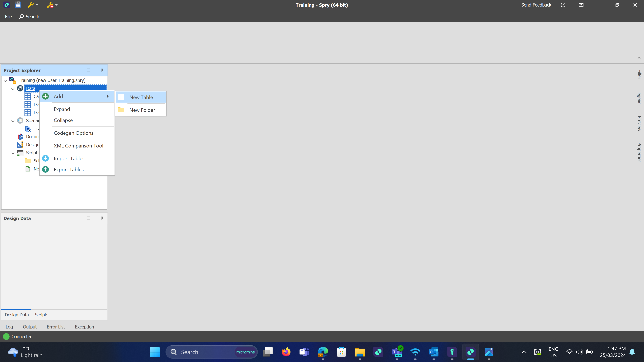Screen dimensions: 644x362
Task: Select New Table from the submenu
Action: point(141,97)
